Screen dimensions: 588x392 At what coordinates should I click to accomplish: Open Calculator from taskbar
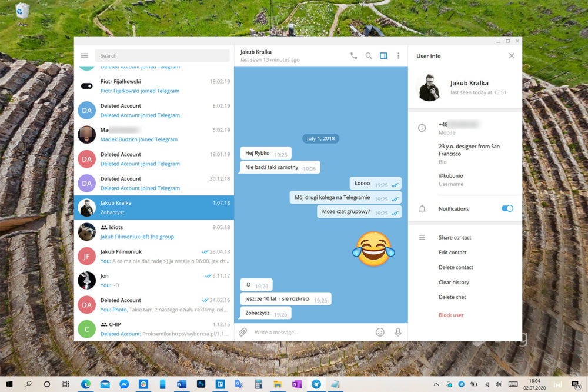click(x=258, y=384)
